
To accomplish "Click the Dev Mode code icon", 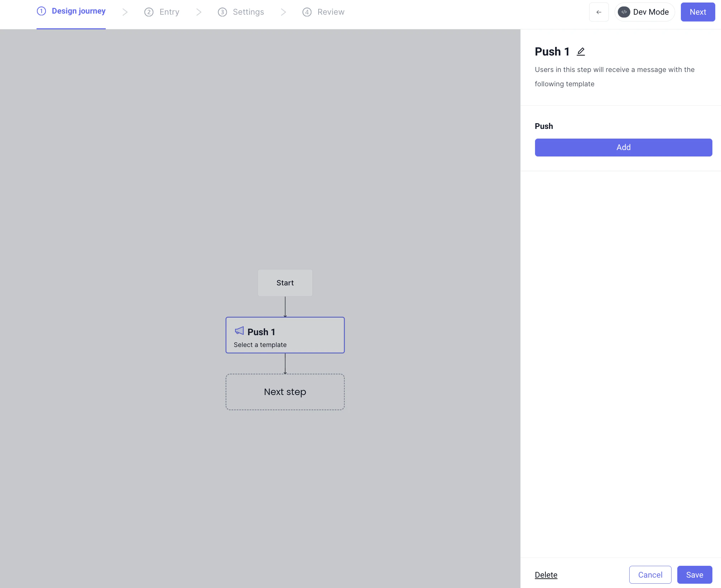I will (x=624, y=12).
